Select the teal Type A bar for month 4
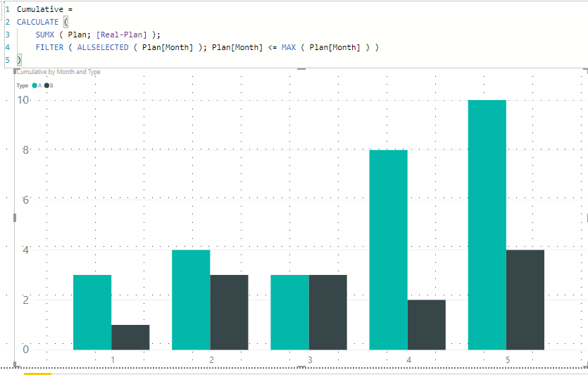 (389, 250)
